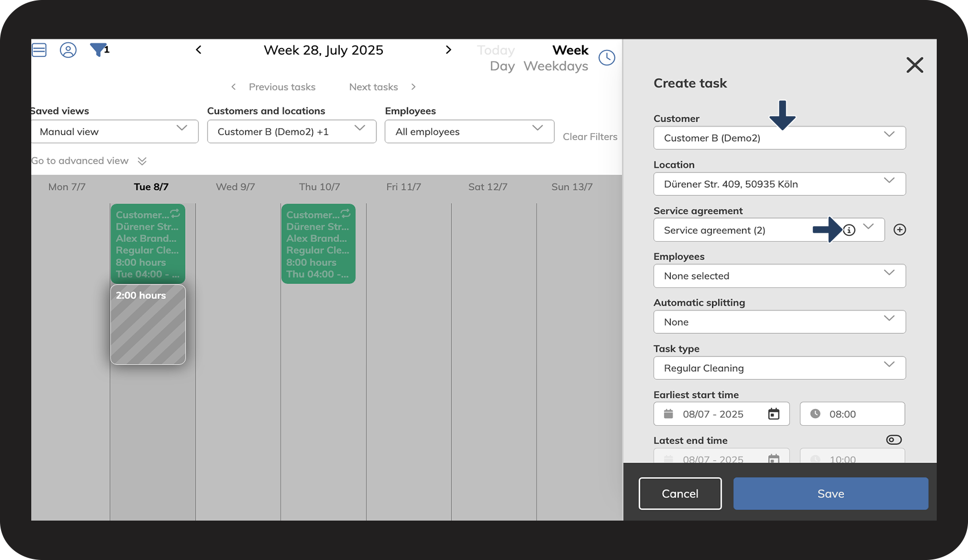Click the service agreement info icon

point(849,230)
